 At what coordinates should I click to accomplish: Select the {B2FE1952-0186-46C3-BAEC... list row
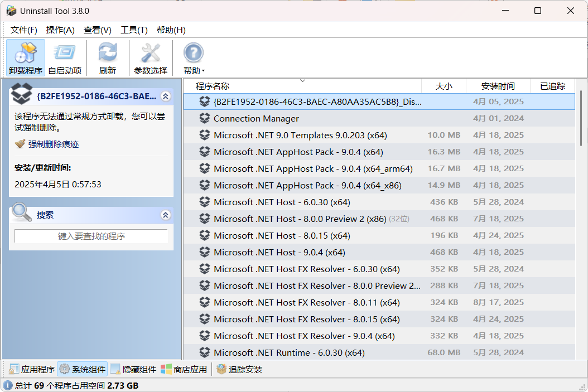point(379,101)
